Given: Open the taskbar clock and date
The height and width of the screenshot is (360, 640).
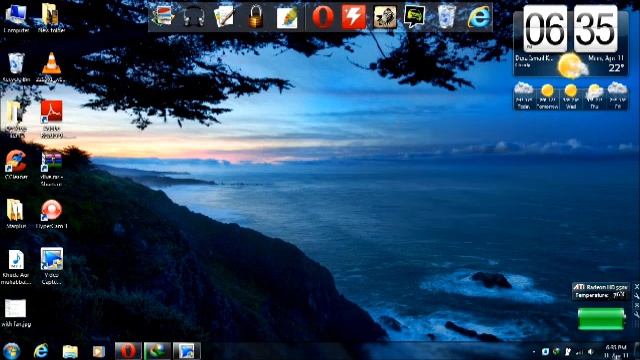Looking at the screenshot, I should (x=616, y=351).
